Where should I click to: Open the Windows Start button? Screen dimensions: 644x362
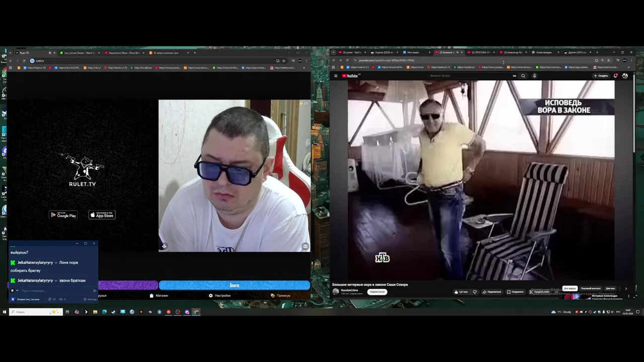coord(4,312)
